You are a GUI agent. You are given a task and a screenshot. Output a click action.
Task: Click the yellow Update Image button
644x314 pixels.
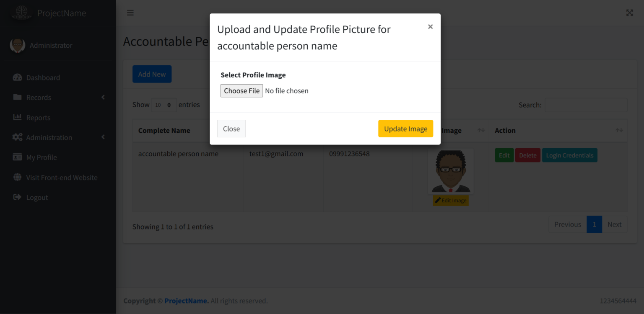coord(405,129)
